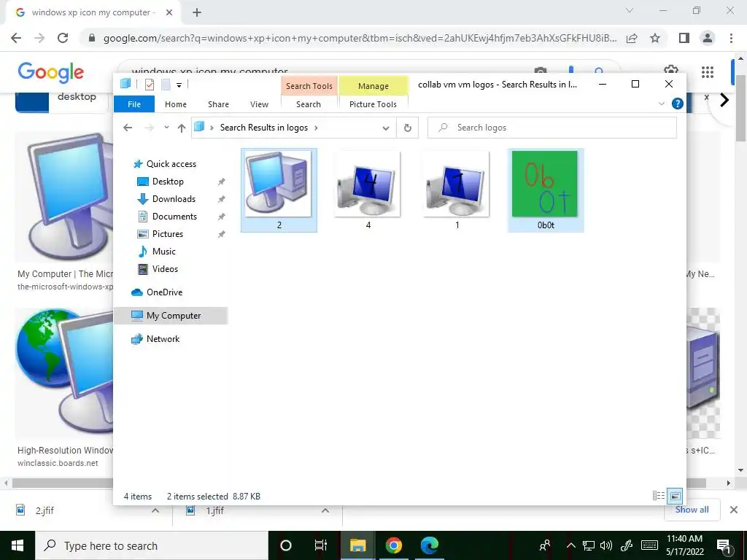Open options for 2.jfif download
The image size is (747, 560).
[155, 510]
